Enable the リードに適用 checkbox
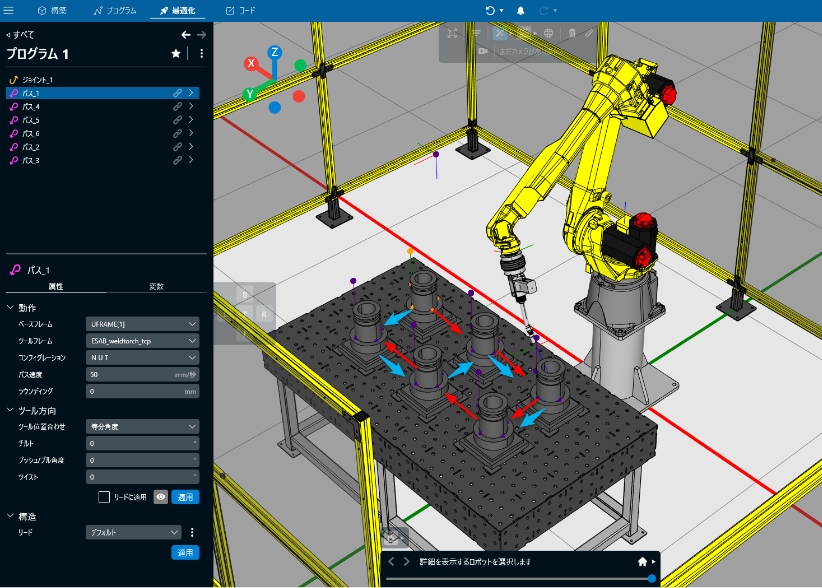822x588 pixels. click(x=103, y=497)
